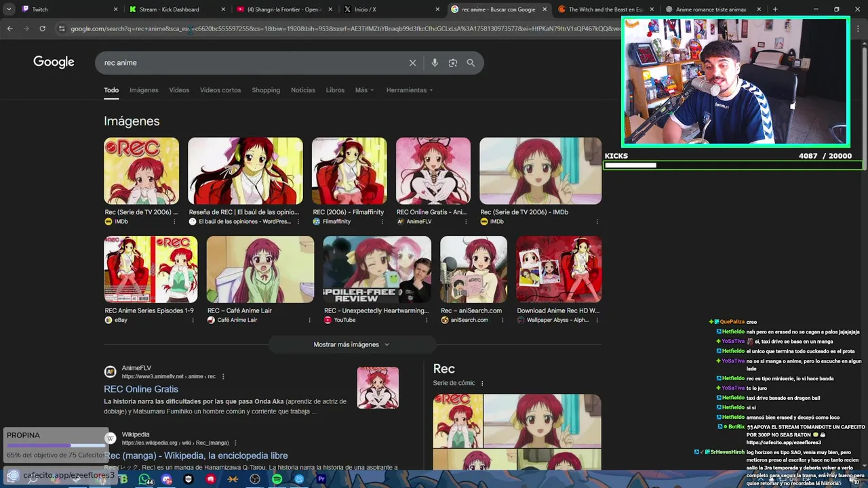Image resolution: width=868 pixels, height=488 pixels.
Task: Open site info icon in address bar
Action: click(62, 28)
